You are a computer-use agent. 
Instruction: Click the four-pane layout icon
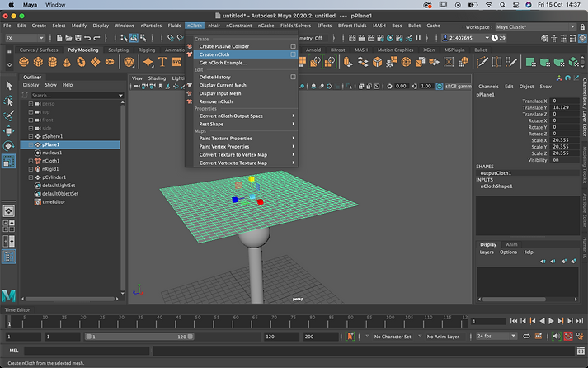click(8, 226)
